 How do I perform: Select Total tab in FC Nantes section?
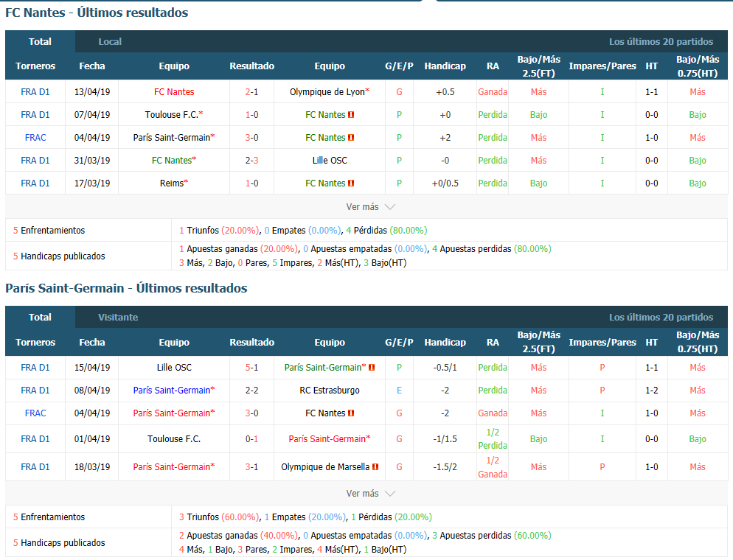coord(41,41)
